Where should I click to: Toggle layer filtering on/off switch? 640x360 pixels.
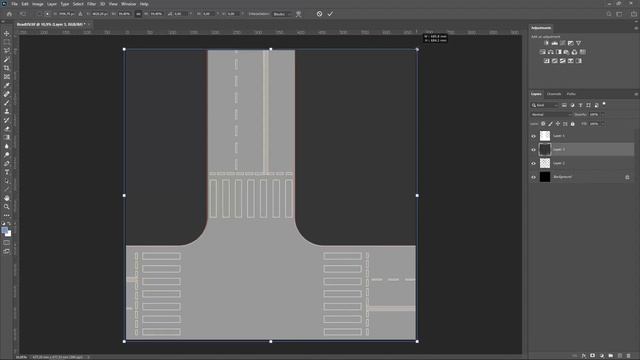tap(604, 104)
